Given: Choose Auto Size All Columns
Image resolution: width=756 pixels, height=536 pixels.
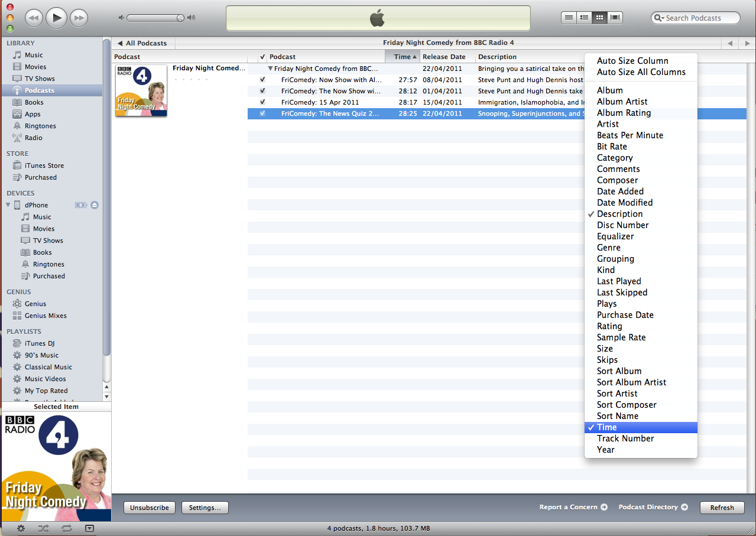Looking at the screenshot, I should click(641, 72).
